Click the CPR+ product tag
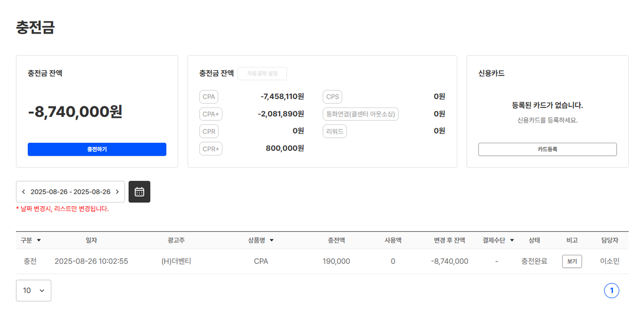The height and width of the screenshot is (317, 644). click(x=211, y=149)
